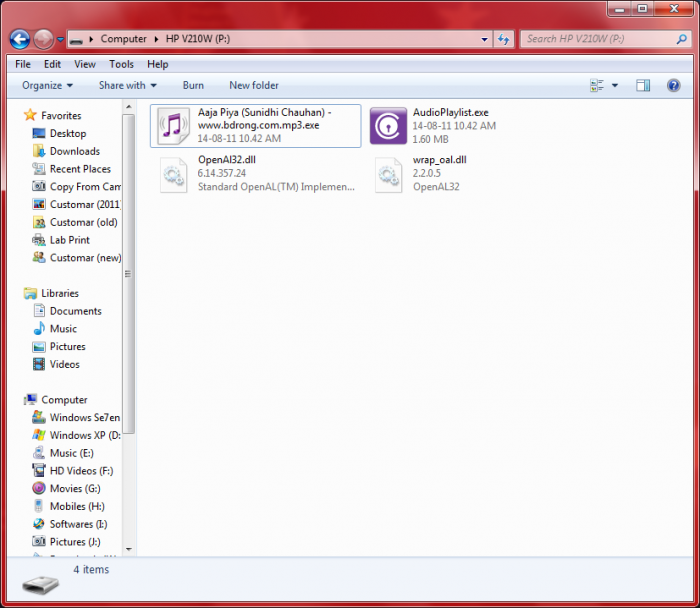
Task: Click the blue Help question-mark icon
Action: coord(674,85)
